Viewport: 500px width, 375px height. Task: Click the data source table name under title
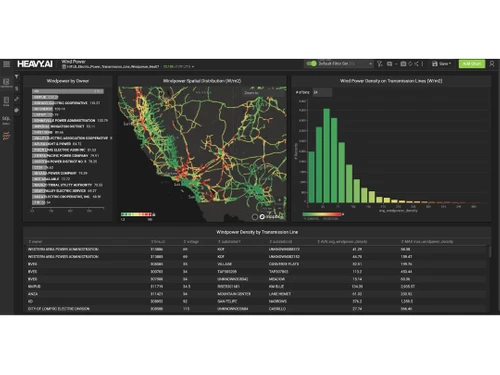tap(112, 67)
